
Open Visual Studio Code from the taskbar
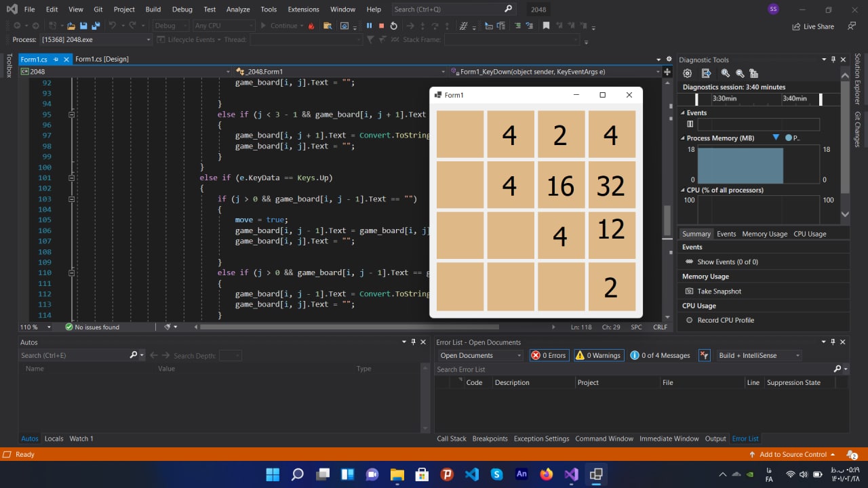[x=472, y=474]
